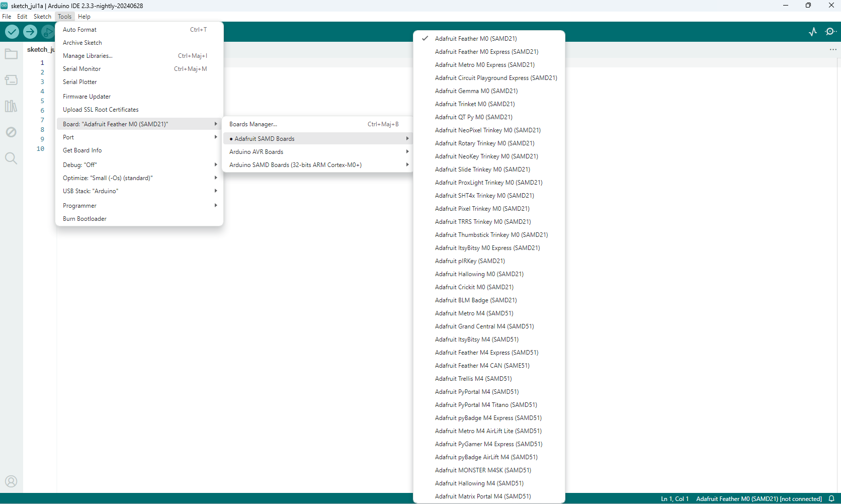Click the Arduino IDE title bar logo

pos(5,6)
